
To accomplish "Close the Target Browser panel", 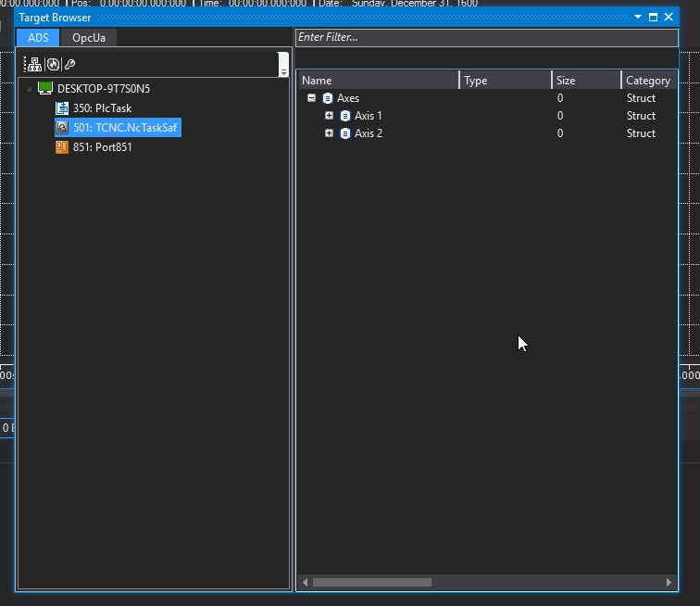I will tap(669, 17).
